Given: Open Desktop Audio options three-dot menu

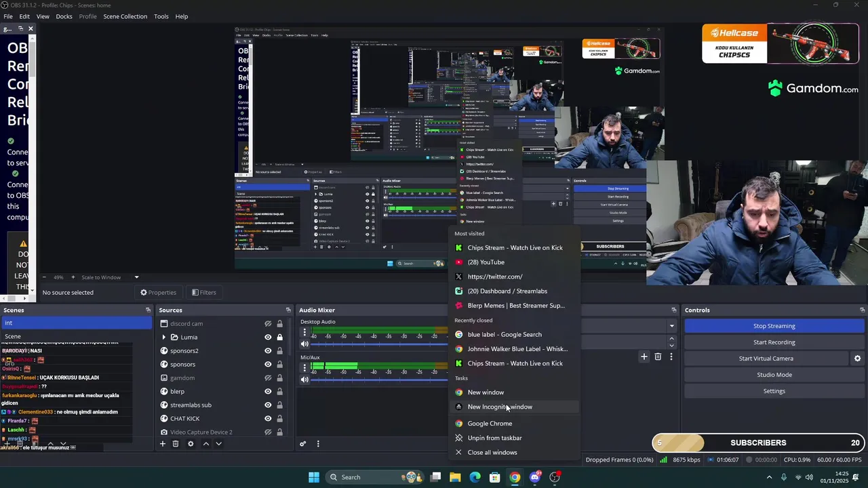Looking at the screenshot, I should 304,332.
